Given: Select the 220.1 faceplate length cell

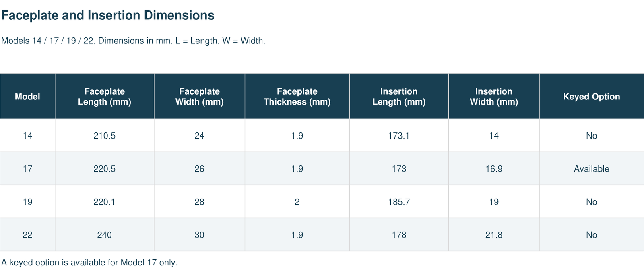Looking at the screenshot, I should [105, 202].
